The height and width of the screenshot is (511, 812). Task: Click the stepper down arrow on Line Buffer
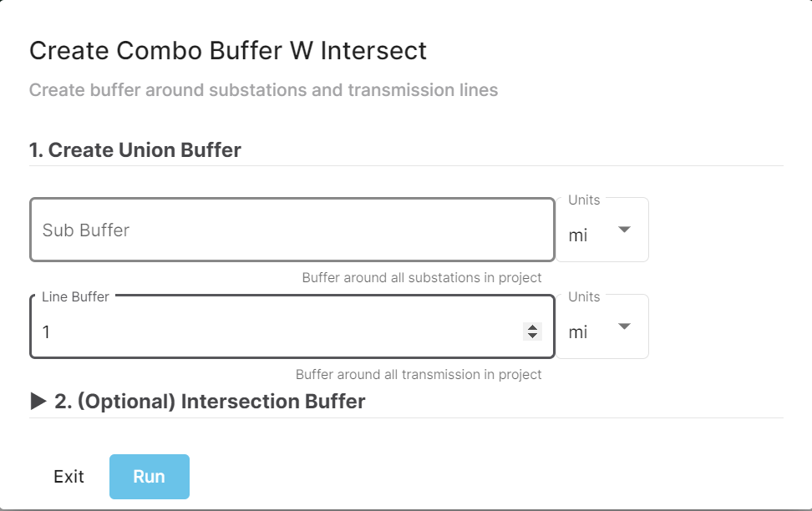click(x=532, y=335)
